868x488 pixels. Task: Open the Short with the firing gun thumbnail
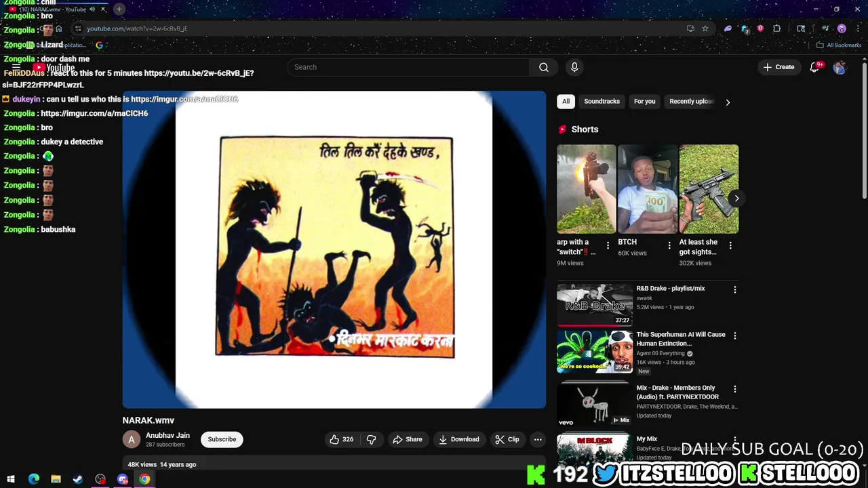click(x=587, y=189)
